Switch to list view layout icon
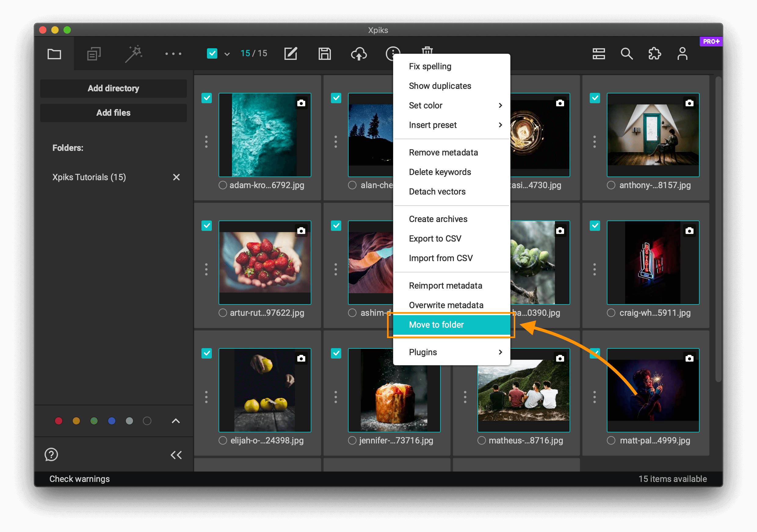757x532 pixels. pos(598,53)
